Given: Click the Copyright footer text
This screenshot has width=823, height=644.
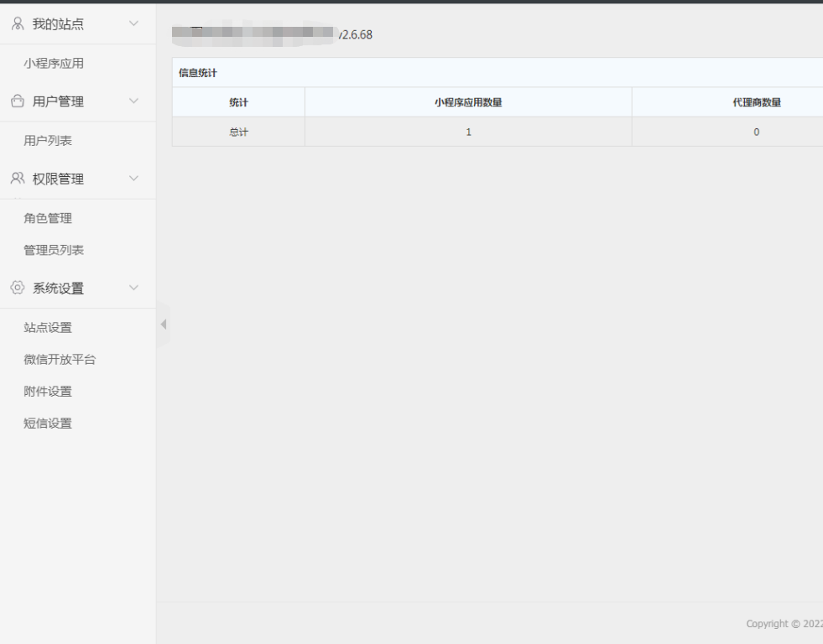Looking at the screenshot, I should 784,624.
